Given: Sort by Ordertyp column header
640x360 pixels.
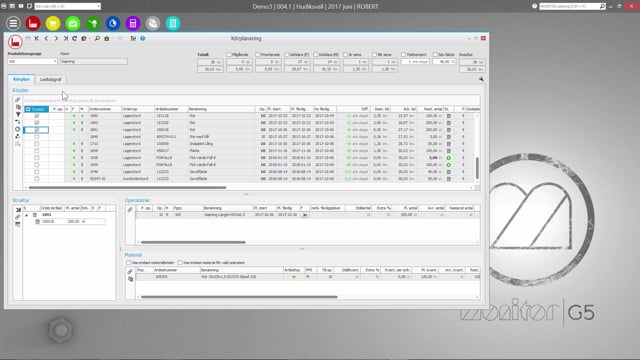Looking at the screenshot, I should click(x=138, y=109).
